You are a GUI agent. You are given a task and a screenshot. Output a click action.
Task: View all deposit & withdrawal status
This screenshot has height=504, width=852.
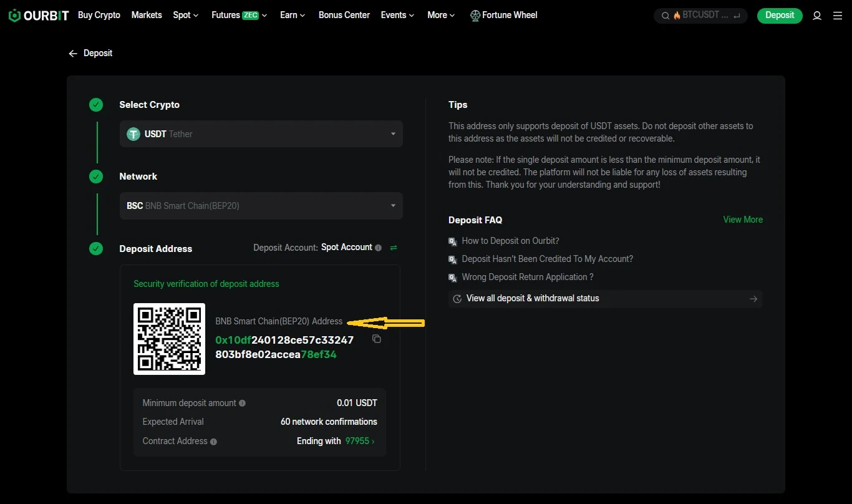[x=605, y=299]
